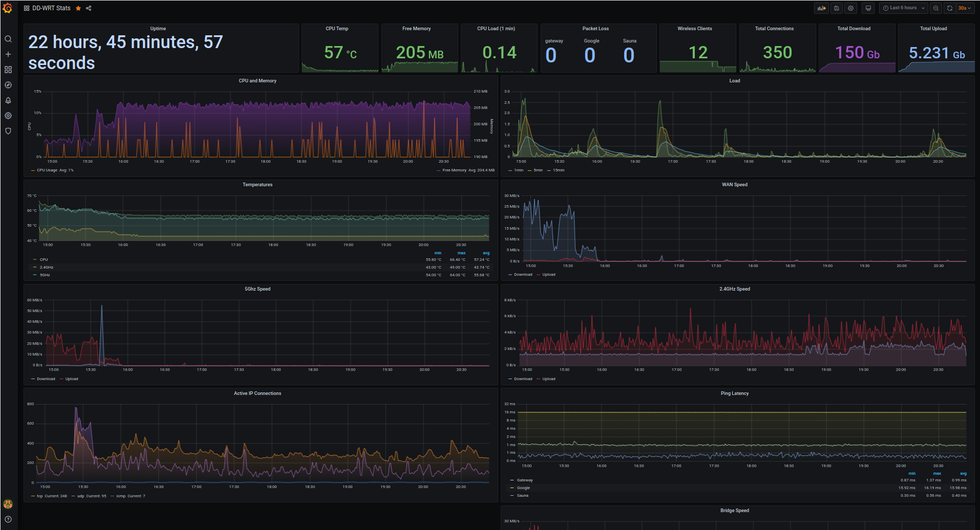
Task: Toggle the CPU Usage series in legend
Action: click(x=47, y=170)
